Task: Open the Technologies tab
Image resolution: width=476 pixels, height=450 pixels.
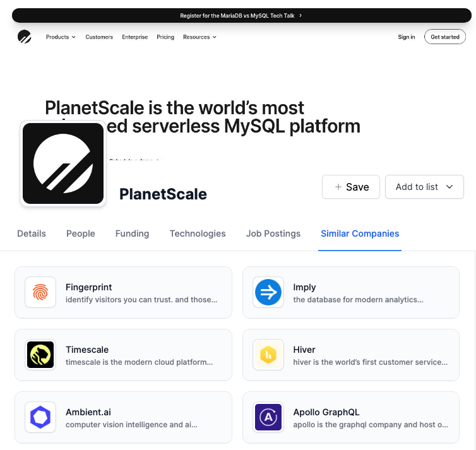Action: [x=198, y=234]
